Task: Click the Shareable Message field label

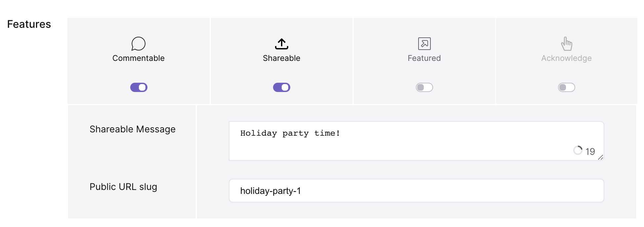Action: [x=132, y=129]
